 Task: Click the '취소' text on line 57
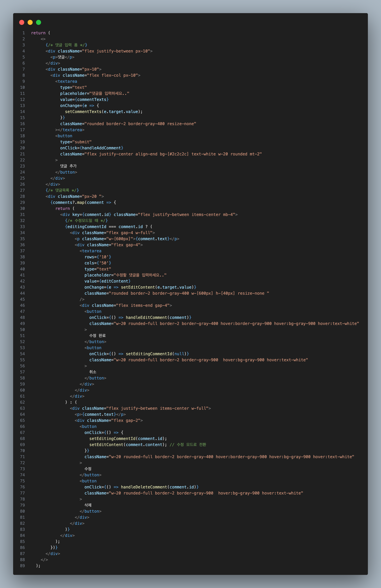tap(93, 372)
